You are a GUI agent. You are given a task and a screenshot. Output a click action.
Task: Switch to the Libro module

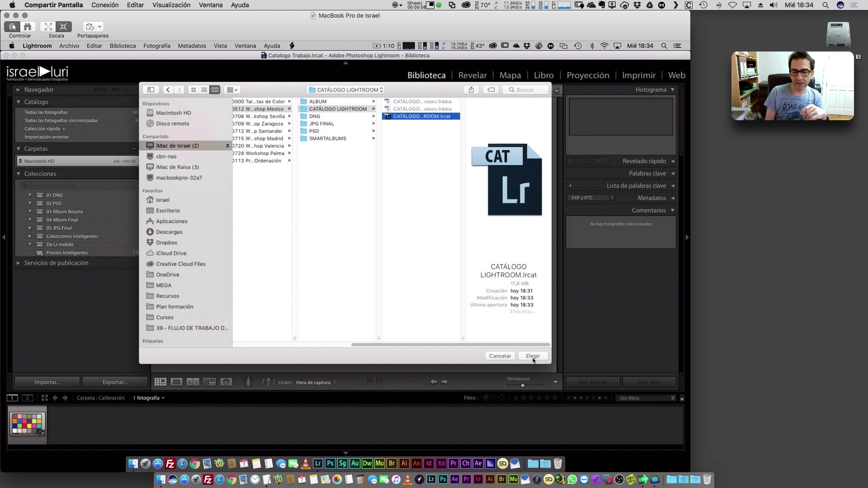(543, 75)
